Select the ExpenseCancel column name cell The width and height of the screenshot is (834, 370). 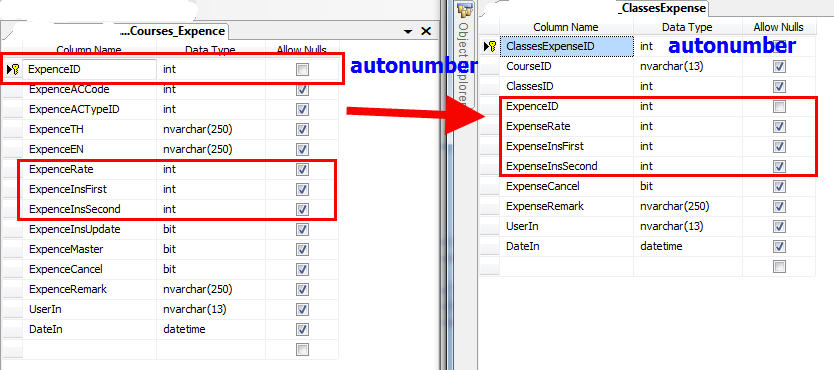click(x=566, y=187)
